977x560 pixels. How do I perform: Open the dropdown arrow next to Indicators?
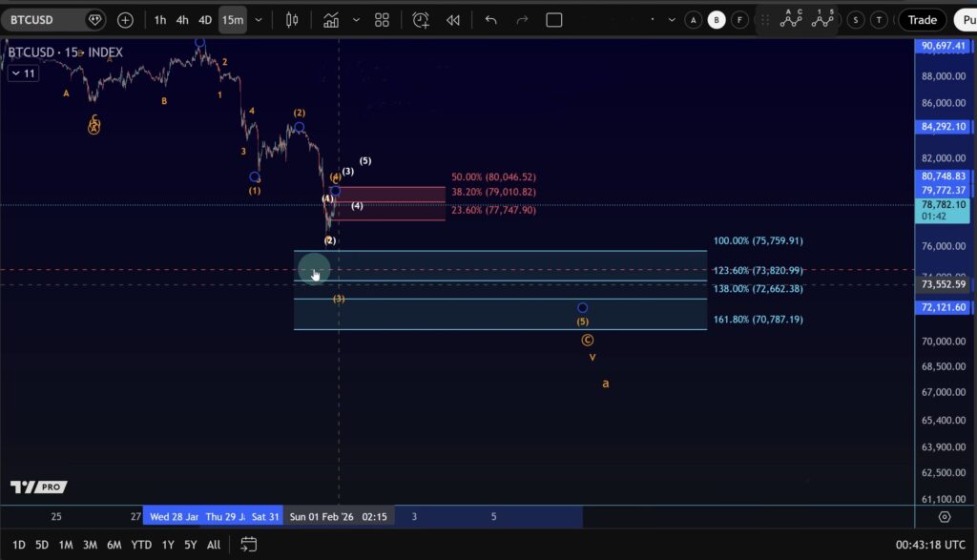click(357, 20)
